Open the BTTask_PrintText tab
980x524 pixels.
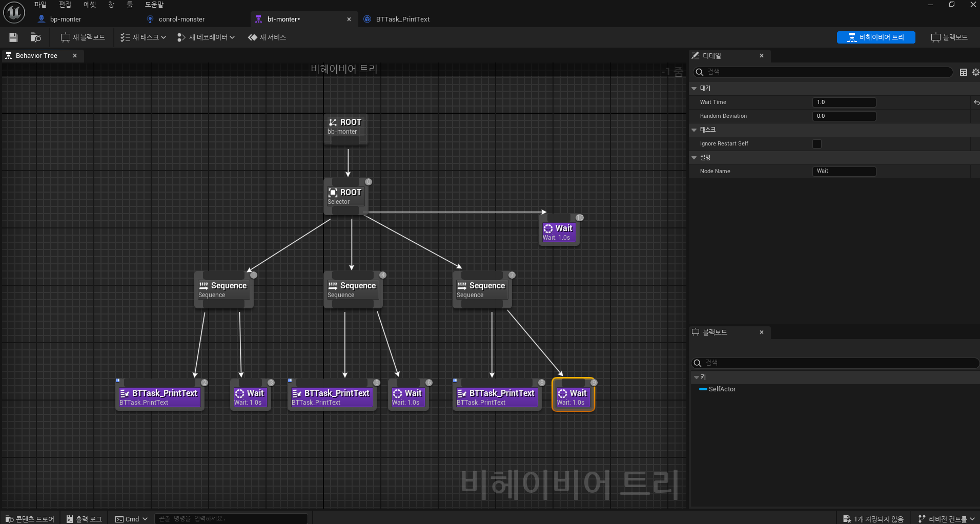403,19
